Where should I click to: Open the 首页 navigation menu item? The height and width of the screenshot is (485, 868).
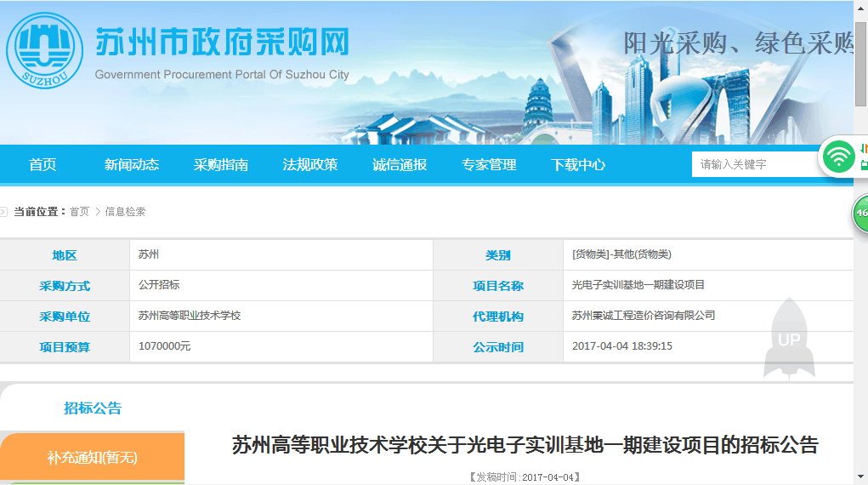(43, 164)
